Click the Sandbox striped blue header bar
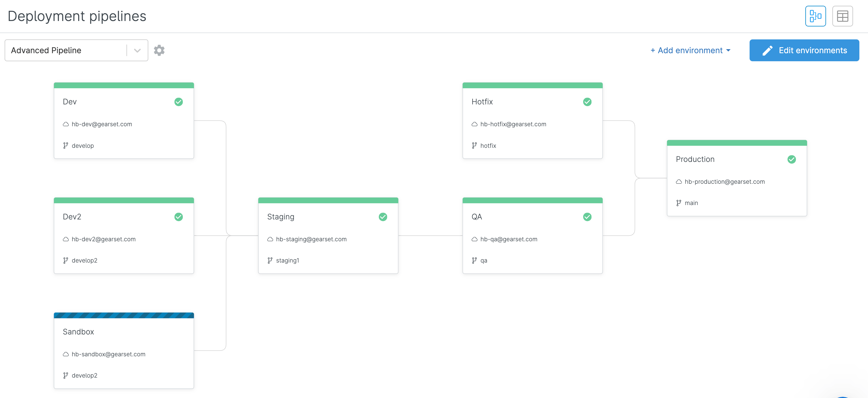 point(124,315)
